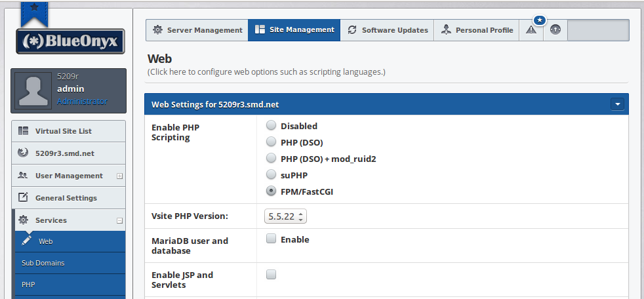The width and height of the screenshot is (644, 299).
Task: Select FPM/FastCGI radio button
Action: [271, 191]
